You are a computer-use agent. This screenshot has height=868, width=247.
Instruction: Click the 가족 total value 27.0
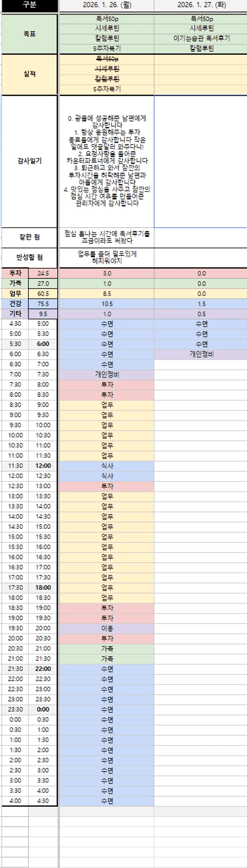tap(43, 284)
